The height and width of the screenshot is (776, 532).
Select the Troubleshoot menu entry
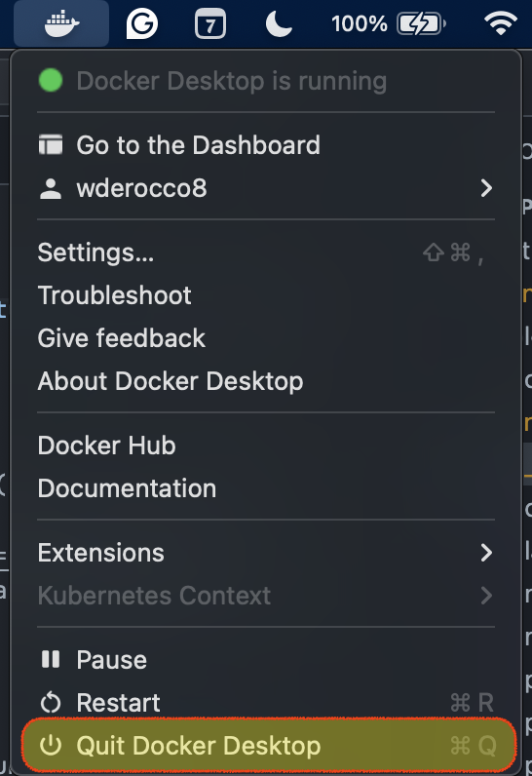click(266, 295)
